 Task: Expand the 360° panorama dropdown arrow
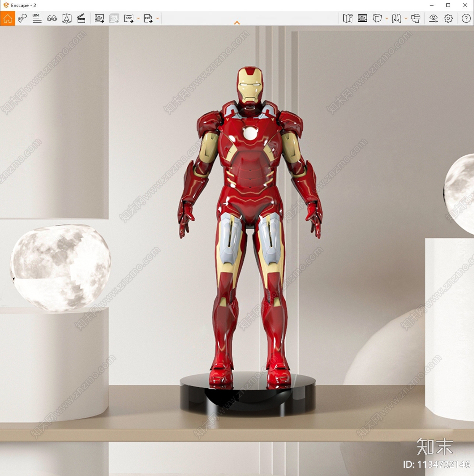point(138,18)
